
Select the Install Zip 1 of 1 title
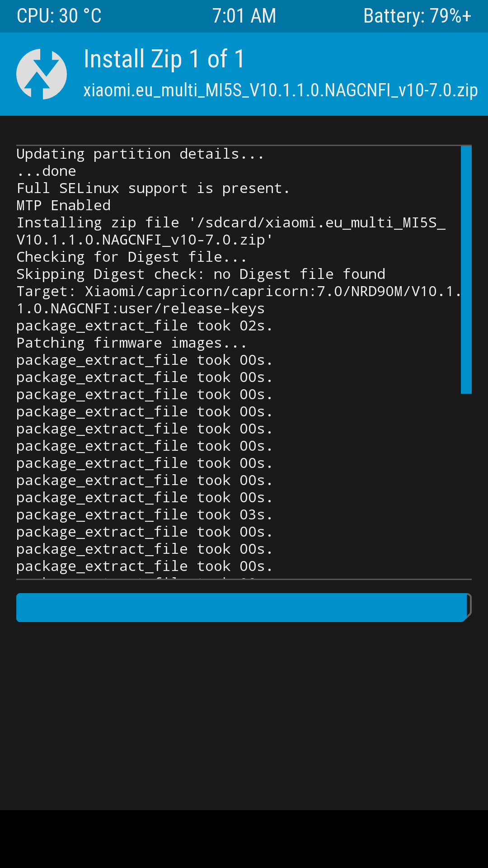[x=164, y=59]
